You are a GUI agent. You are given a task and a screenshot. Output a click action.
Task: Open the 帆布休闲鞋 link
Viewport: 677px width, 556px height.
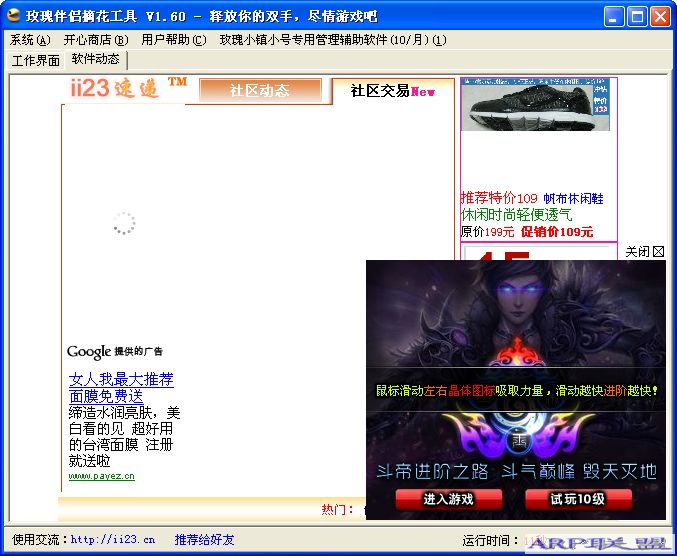[573, 199]
